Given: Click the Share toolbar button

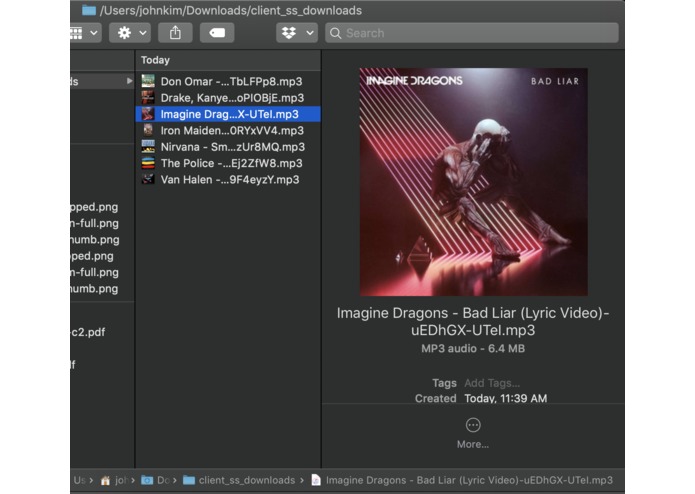Looking at the screenshot, I should [175, 33].
